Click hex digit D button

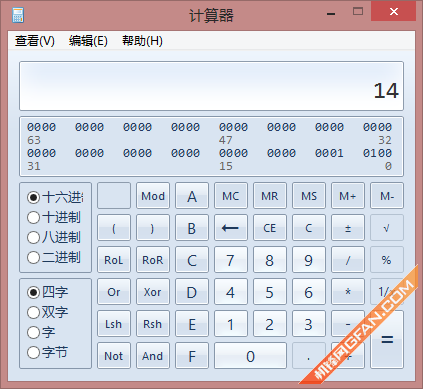coord(192,292)
